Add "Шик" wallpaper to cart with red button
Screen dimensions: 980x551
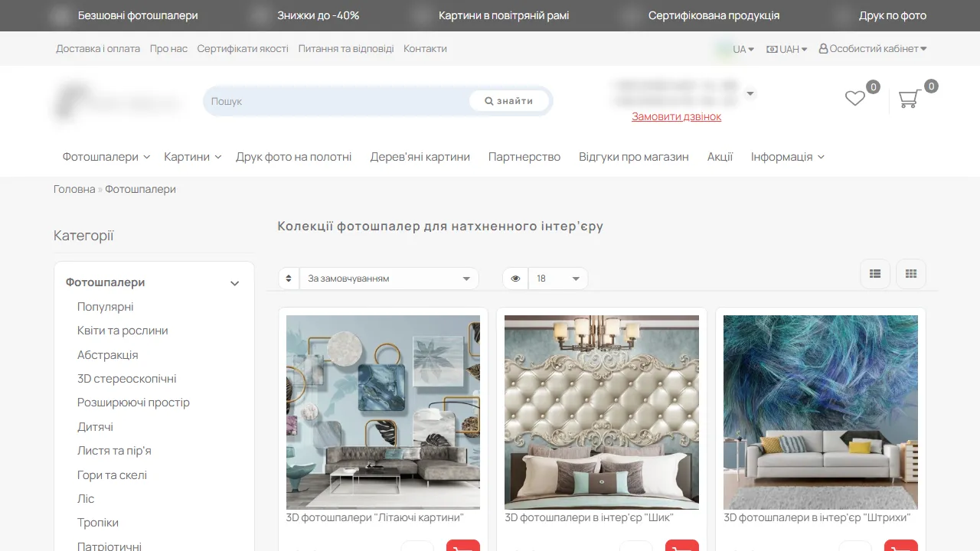[x=682, y=546]
